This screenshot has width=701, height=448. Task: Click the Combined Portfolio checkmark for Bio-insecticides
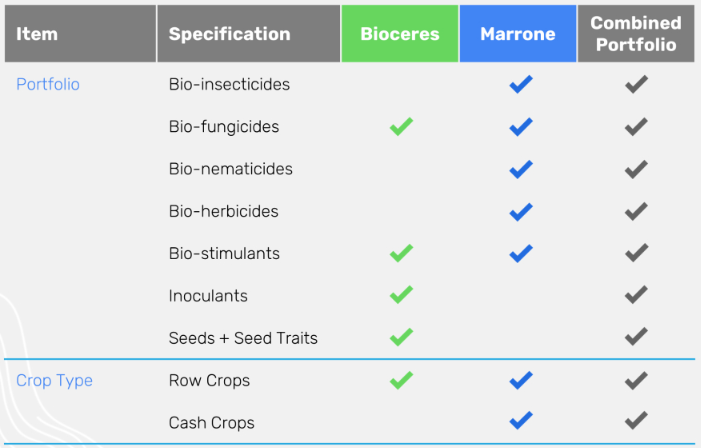pos(636,85)
